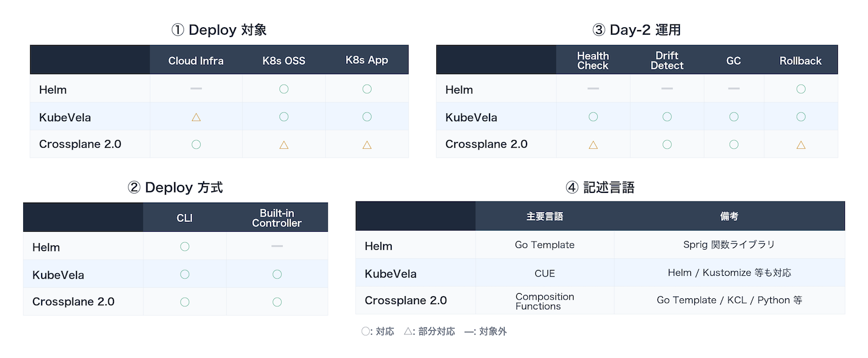The image size is (868, 358).
Task: Click Helm Built-in Controller dash icon
Action: pyautogui.click(x=277, y=246)
